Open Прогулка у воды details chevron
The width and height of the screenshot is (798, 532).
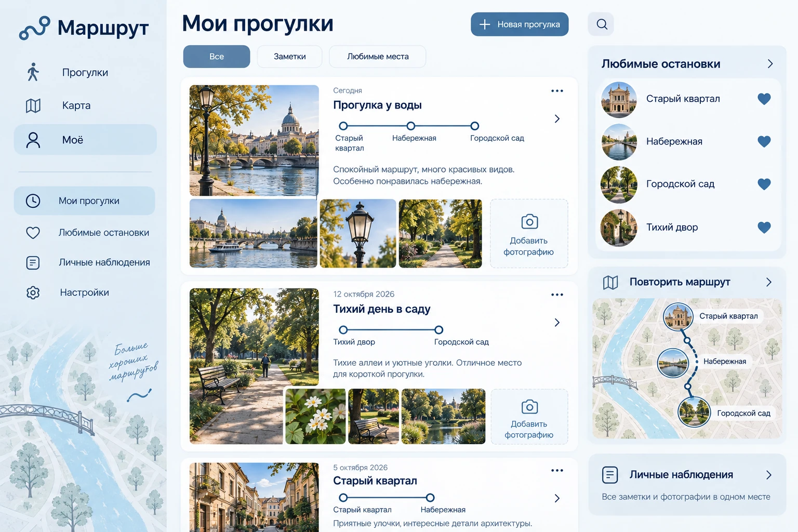click(557, 119)
